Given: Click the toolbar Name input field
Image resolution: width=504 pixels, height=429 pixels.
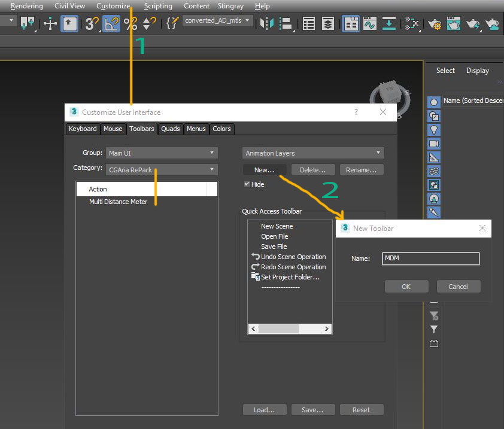Looking at the screenshot, I should point(431,258).
